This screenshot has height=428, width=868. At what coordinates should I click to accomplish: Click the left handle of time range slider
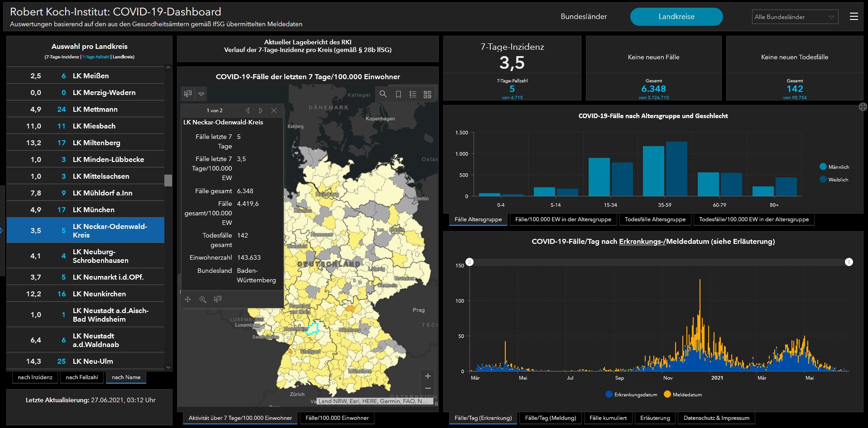(470, 262)
